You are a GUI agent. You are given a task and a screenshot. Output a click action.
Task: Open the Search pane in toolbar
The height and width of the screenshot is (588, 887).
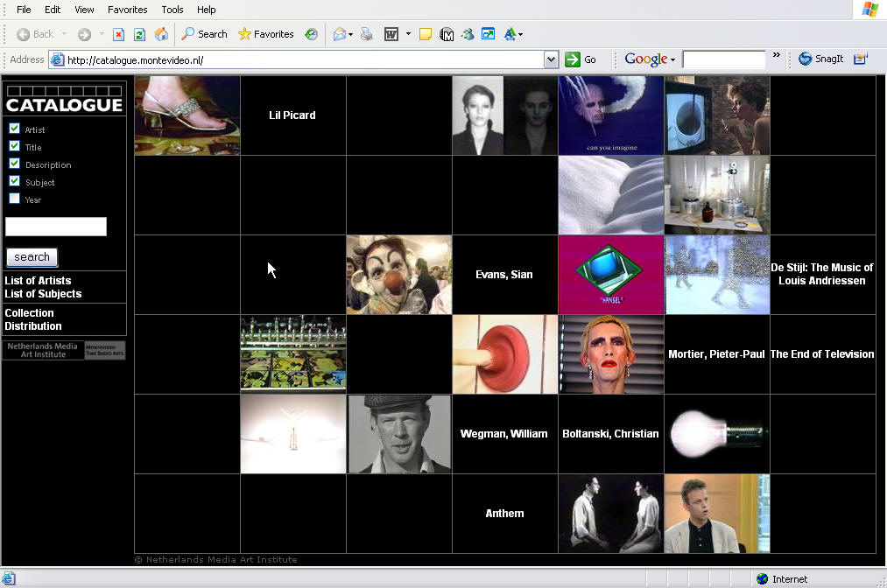tap(204, 34)
